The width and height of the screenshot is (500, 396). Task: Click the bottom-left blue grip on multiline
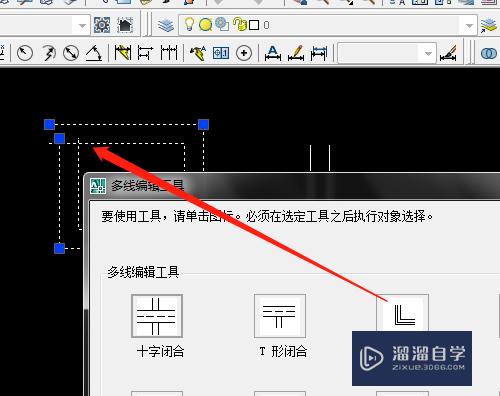click(x=59, y=248)
